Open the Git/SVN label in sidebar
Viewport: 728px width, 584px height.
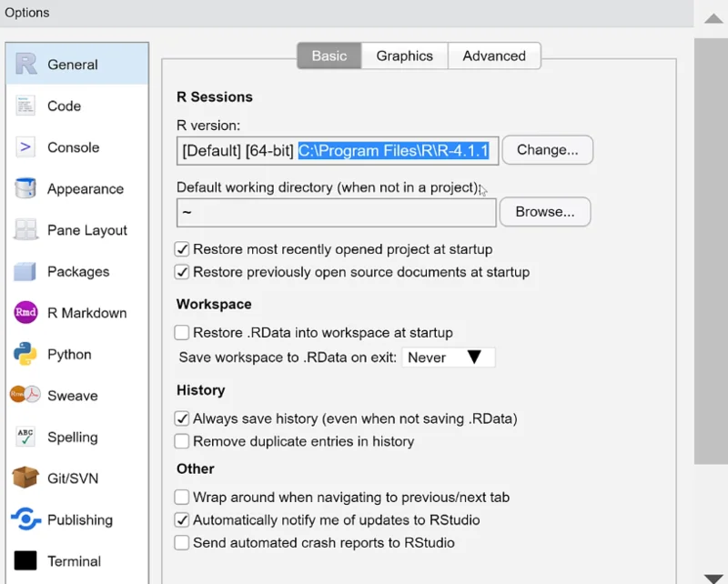73,478
